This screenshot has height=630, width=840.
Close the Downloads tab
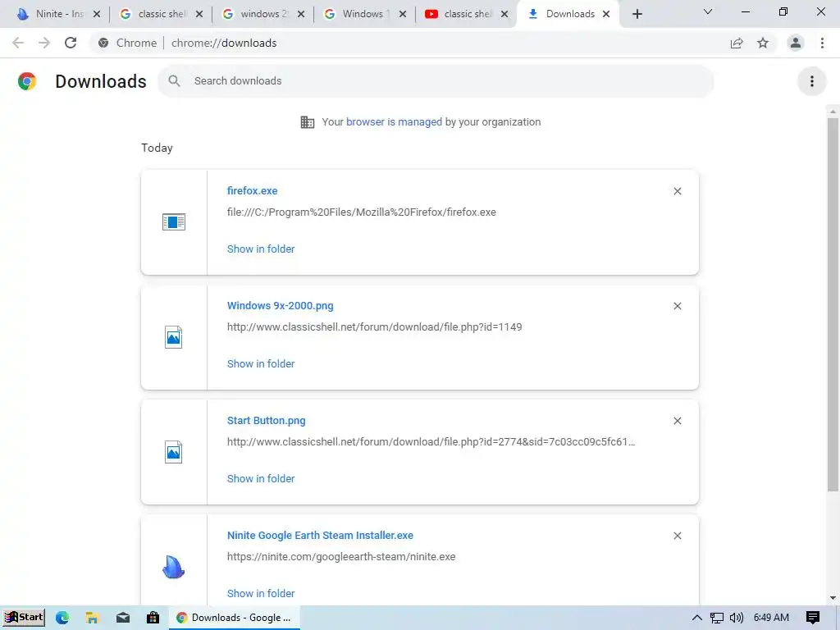(x=606, y=14)
